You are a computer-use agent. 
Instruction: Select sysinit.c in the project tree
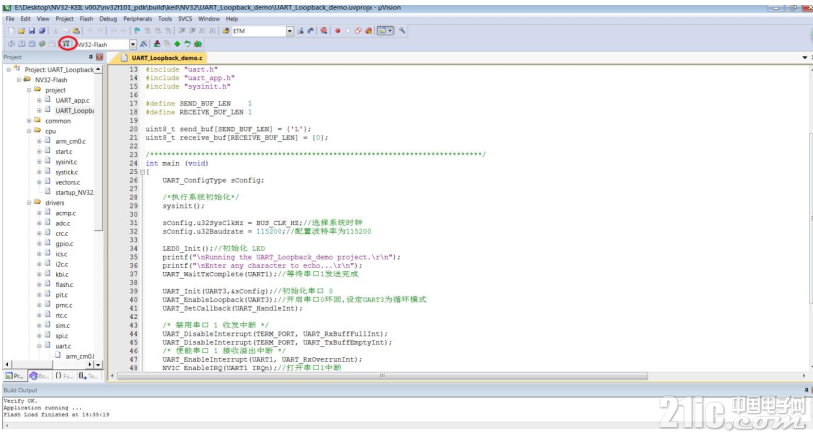click(66, 162)
